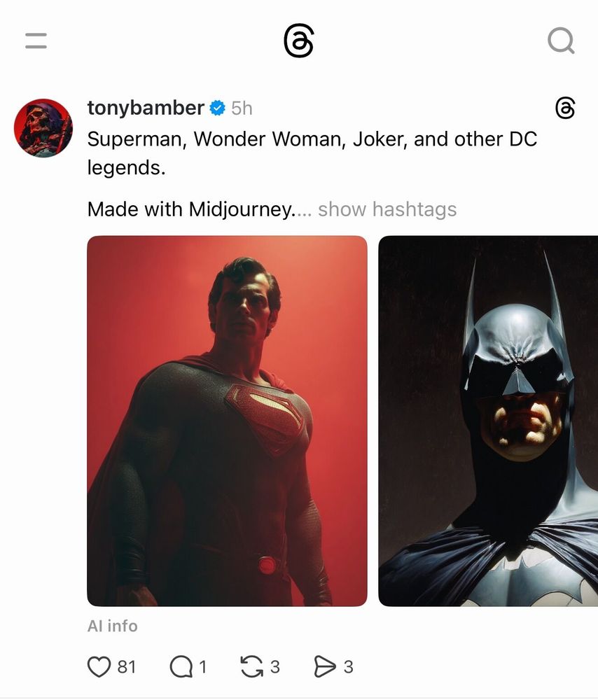Select the share count '3'

347,667
